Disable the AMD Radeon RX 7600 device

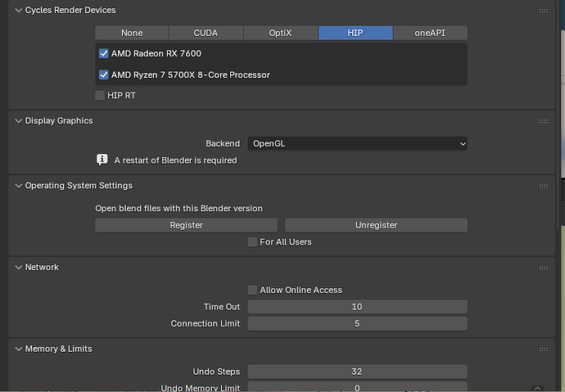(x=104, y=53)
